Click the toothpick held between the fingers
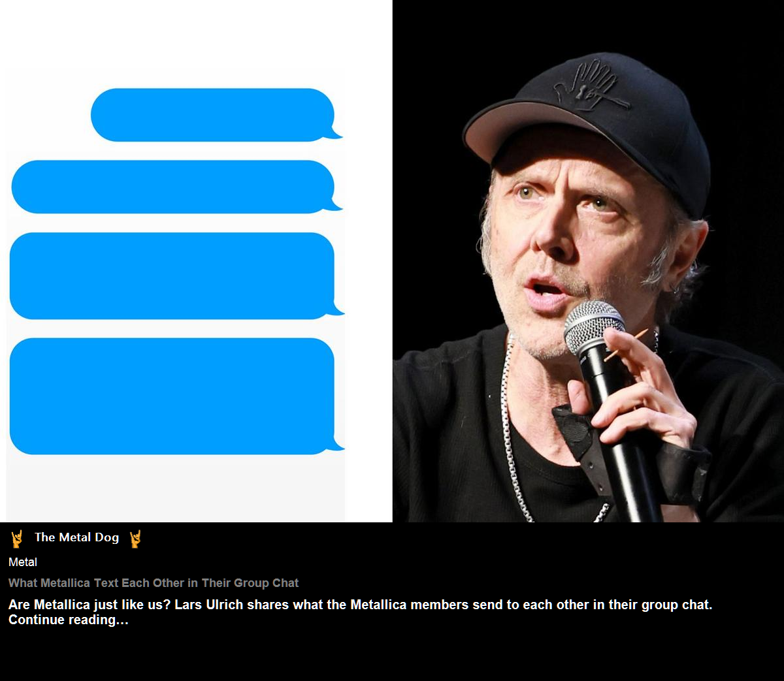Image resolution: width=784 pixels, height=681 pixels. pos(626,345)
